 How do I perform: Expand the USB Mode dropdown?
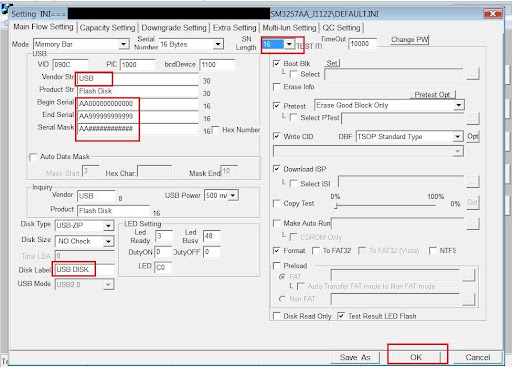[x=108, y=285]
